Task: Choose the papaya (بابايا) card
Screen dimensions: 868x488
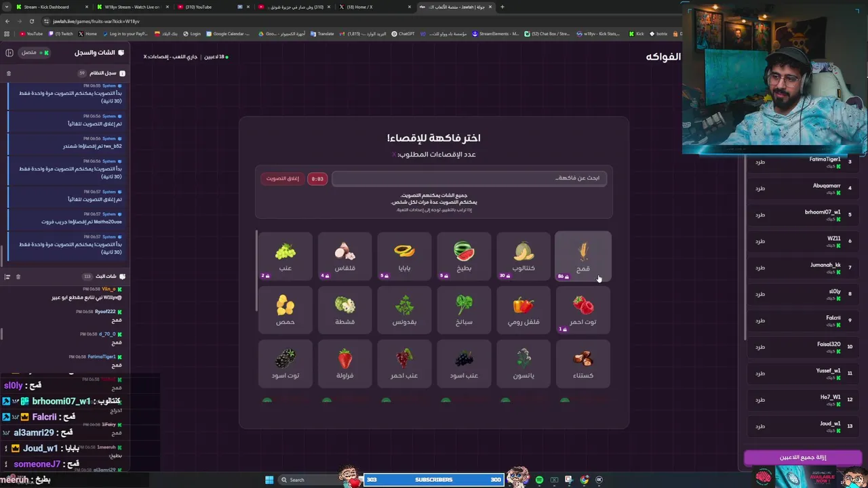Action: click(x=404, y=256)
